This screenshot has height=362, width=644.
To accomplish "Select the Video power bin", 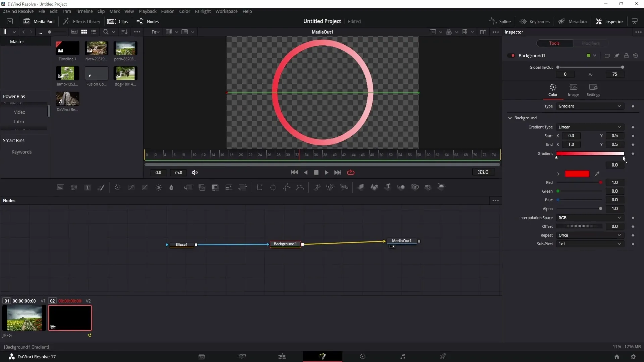I will tap(20, 112).
